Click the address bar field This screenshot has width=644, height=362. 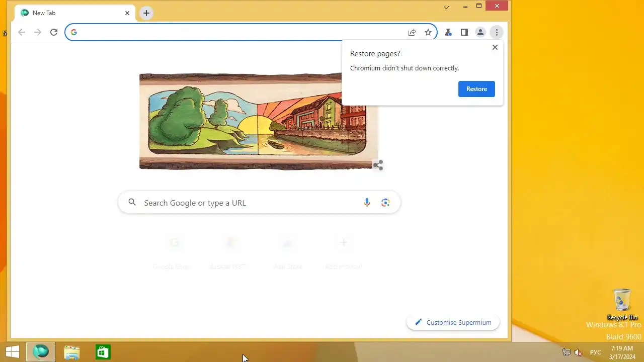click(x=251, y=32)
